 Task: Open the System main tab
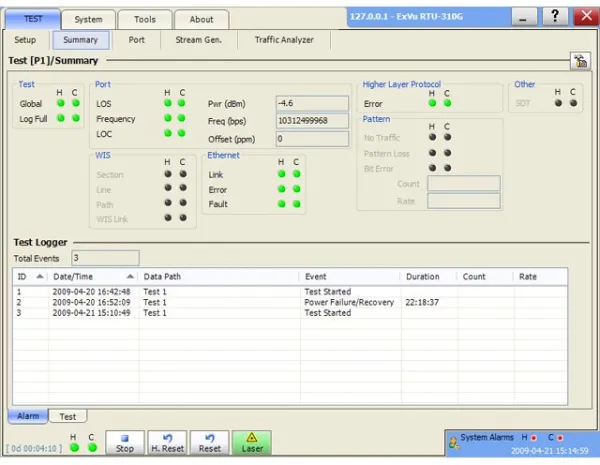click(x=88, y=19)
